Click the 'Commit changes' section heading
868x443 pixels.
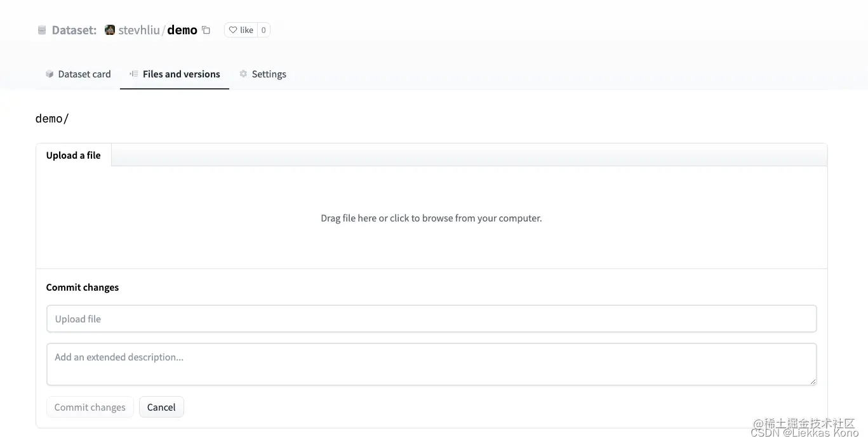[x=83, y=288]
